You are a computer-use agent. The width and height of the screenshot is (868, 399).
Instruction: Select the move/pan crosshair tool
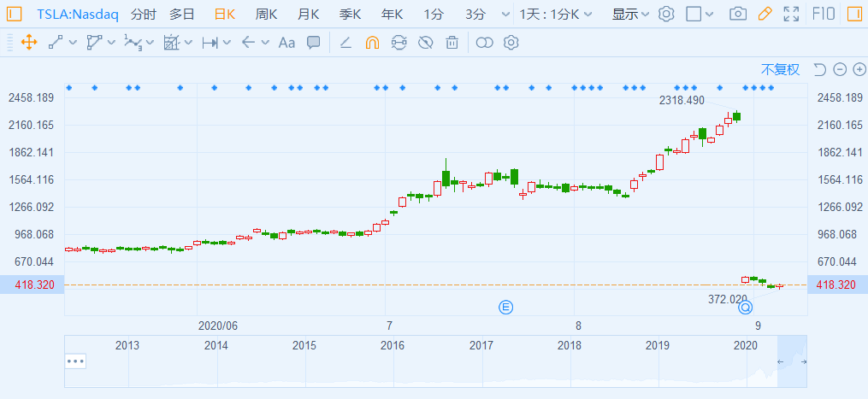click(27, 42)
